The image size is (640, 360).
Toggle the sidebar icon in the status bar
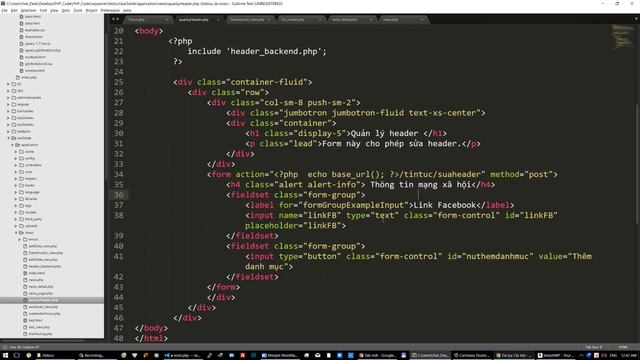click(5, 347)
